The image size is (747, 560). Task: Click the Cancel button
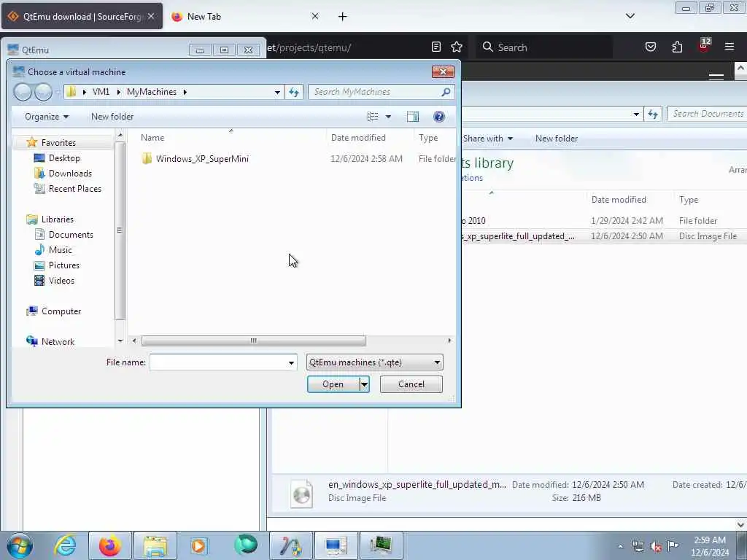(411, 384)
